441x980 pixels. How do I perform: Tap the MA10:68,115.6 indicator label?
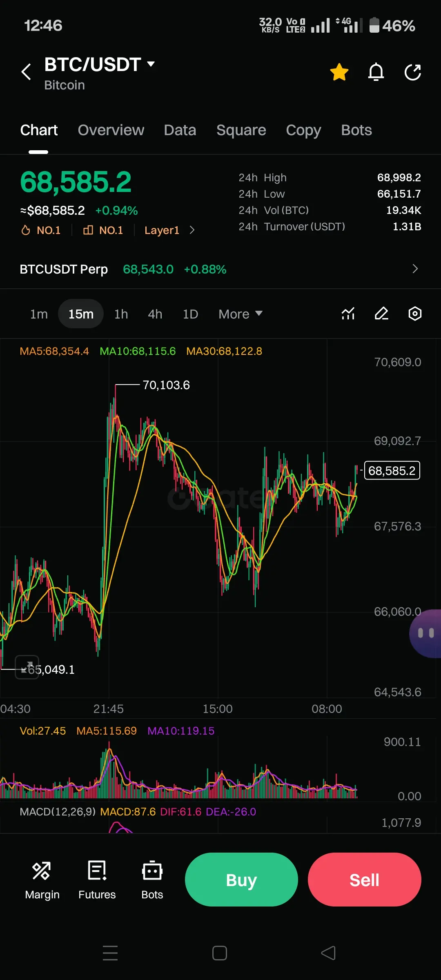click(x=138, y=351)
